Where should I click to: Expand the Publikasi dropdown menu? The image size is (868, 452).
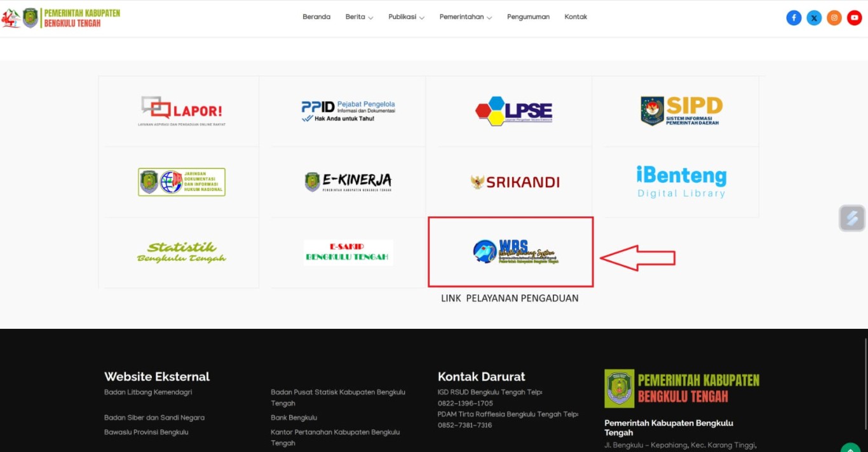pyautogui.click(x=406, y=17)
